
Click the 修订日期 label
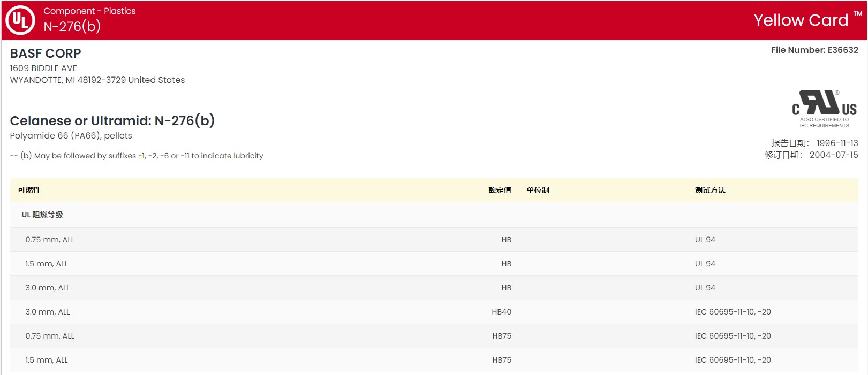[x=783, y=155]
